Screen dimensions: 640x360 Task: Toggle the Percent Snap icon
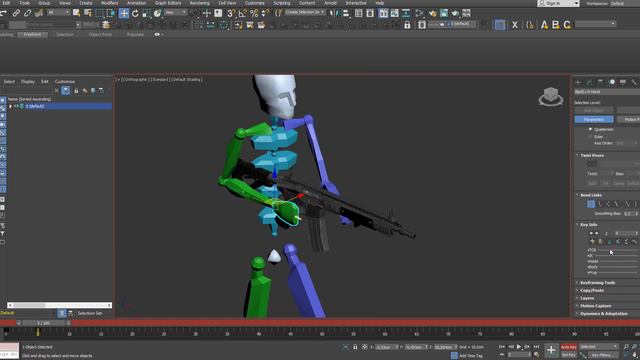point(254,13)
